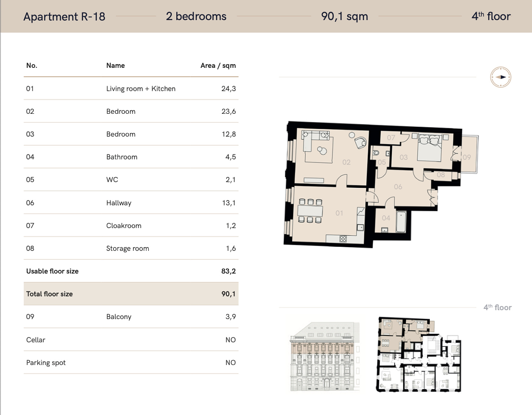Click the dining table in room 01
Image resolution: width=532 pixels, height=415 pixels.
click(310, 211)
